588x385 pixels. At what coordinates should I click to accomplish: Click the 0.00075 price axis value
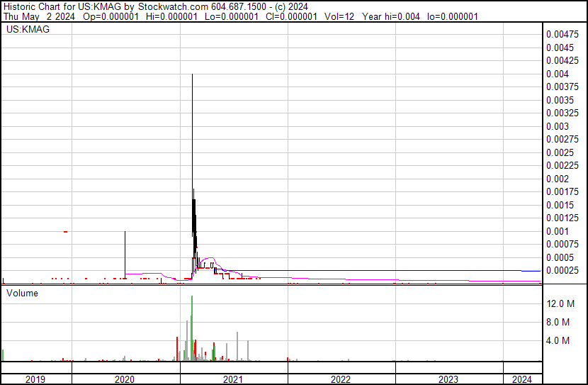pyautogui.click(x=562, y=245)
